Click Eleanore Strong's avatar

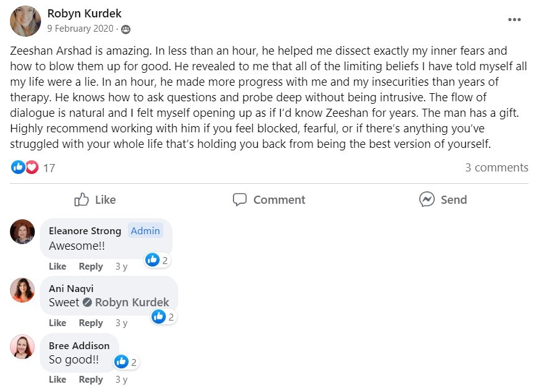click(22, 232)
